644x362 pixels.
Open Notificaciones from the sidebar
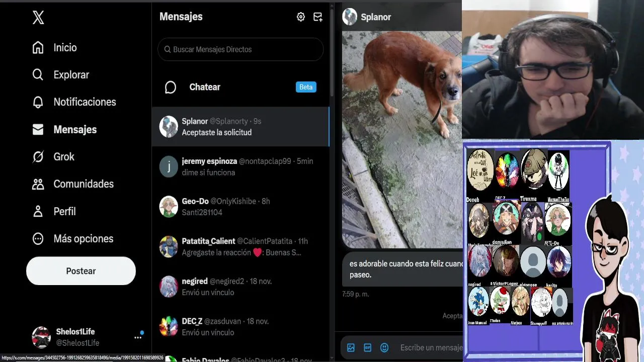pos(74,102)
